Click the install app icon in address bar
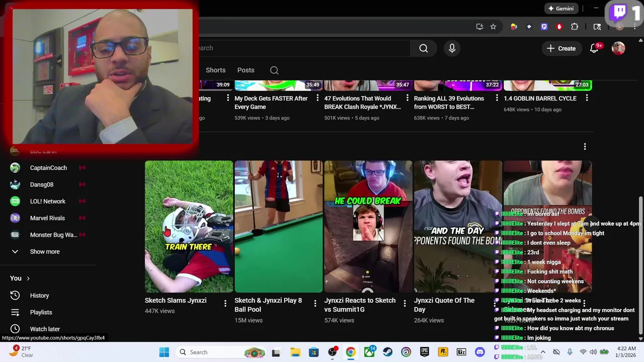 pyautogui.click(x=479, y=27)
